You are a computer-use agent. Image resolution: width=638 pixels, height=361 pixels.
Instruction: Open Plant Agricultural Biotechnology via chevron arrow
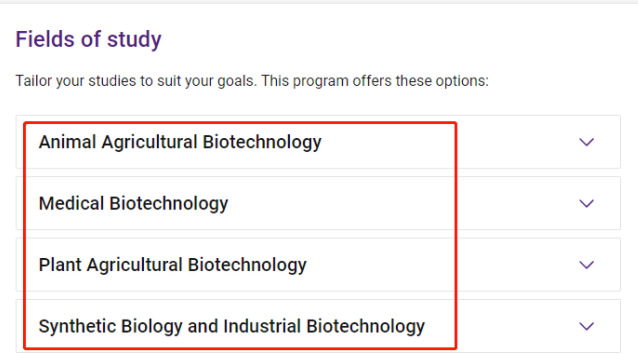pos(586,265)
